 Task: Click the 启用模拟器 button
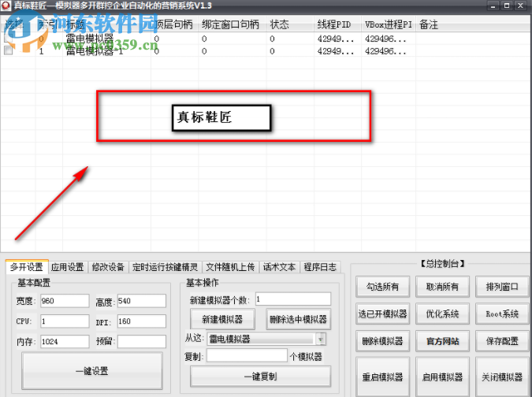[x=442, y=377]
